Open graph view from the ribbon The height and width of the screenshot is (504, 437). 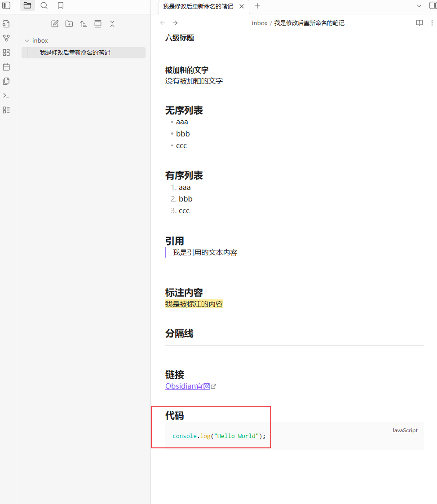[x=6, y=38]
